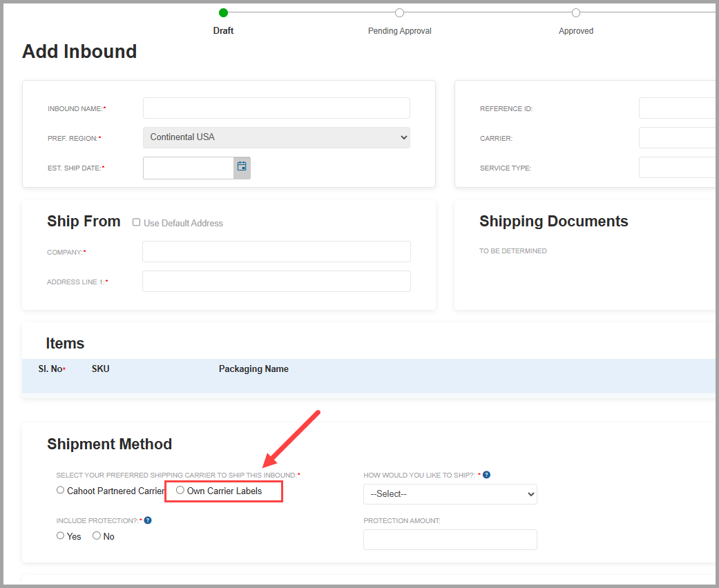The image size is (719, 588).
Task: Click help icon beside How Would You Like to Ship
Action: point(487,475)
